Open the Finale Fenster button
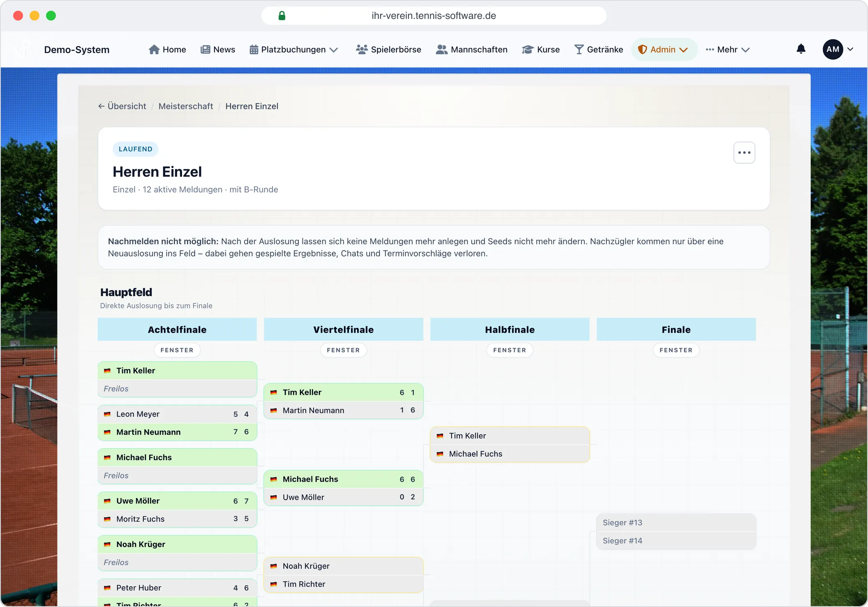 (x=676, y=350)
